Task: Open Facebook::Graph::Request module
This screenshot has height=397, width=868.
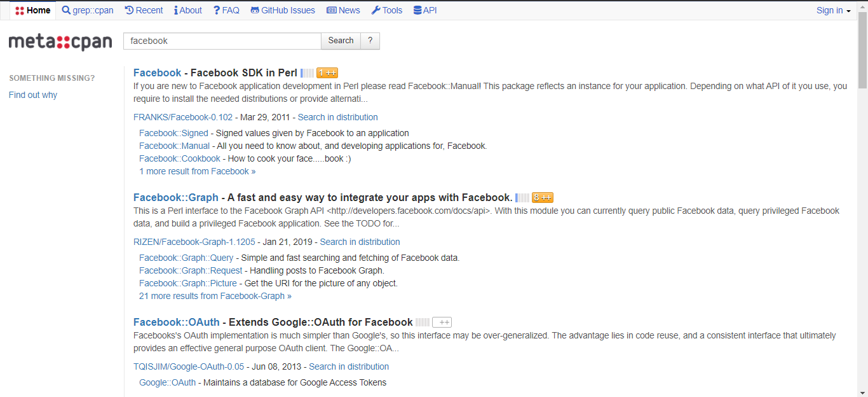Action: click(x=191, y=270)
